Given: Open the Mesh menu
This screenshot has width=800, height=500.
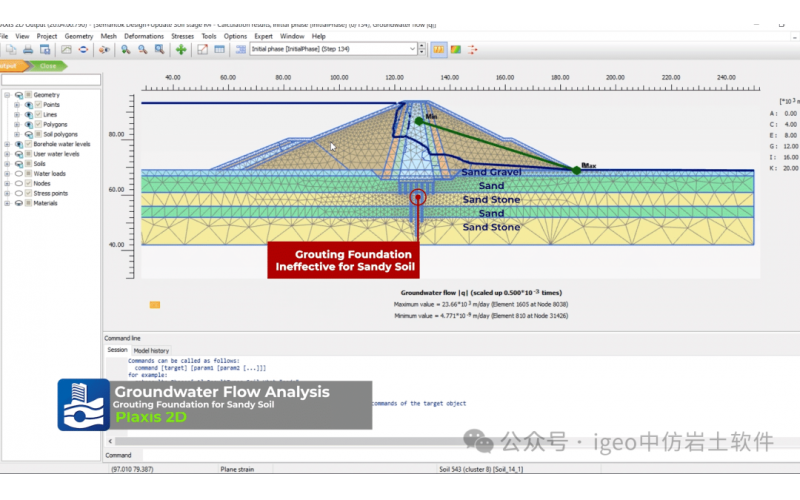Looking at the screenshot, I should point(108,36).
